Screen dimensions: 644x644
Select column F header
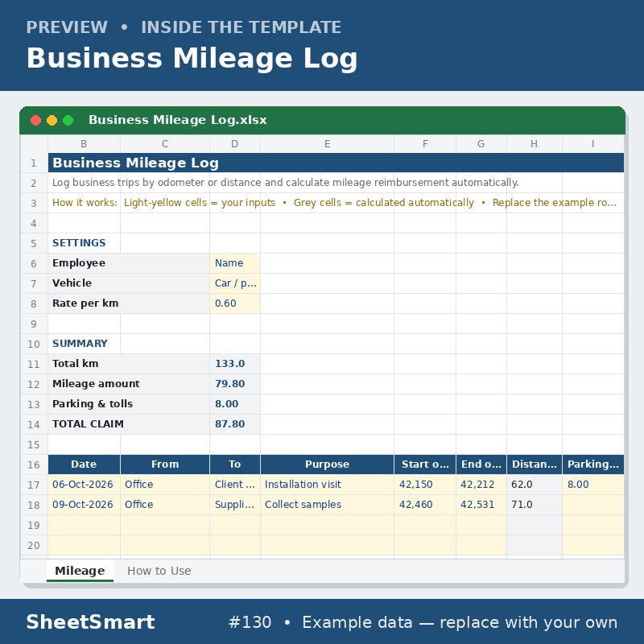coord(425,144)
